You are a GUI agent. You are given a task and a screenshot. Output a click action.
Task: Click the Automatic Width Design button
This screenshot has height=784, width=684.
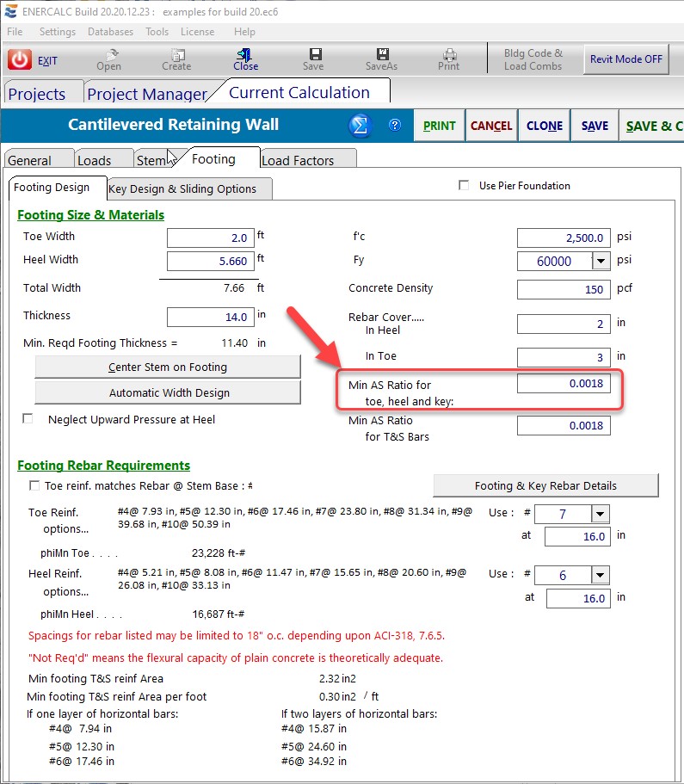(168, 392)
